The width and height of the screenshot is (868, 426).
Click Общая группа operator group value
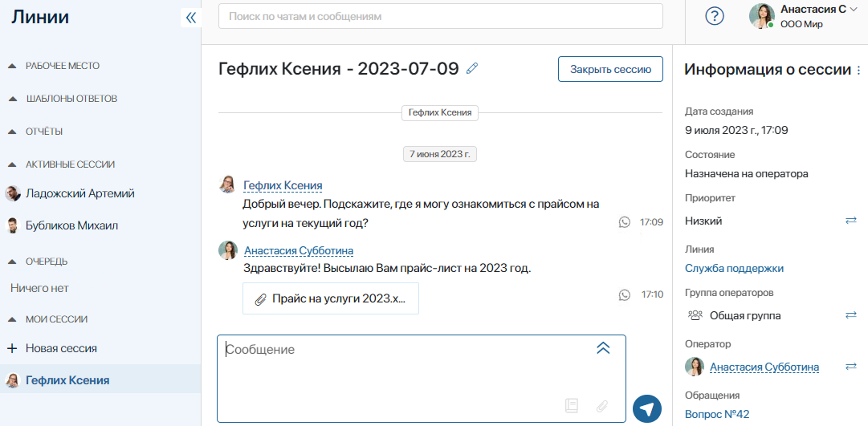click(x=745, y=316)
